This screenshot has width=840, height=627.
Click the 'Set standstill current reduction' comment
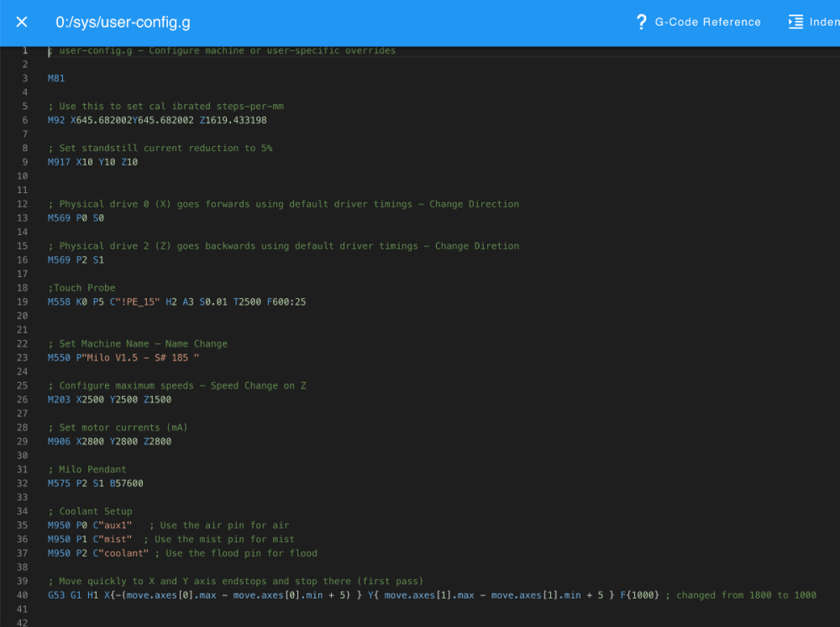click(x=160, y=148)
